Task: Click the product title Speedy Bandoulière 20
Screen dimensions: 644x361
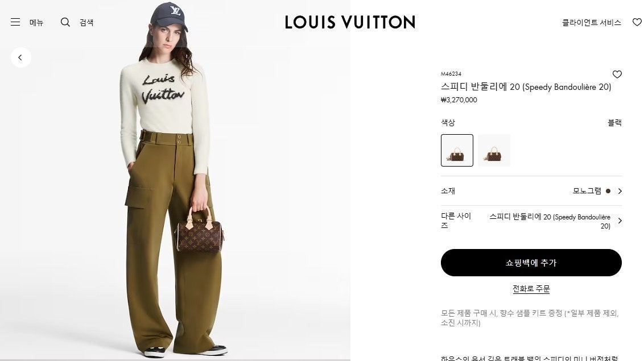Action: [x=526, y=87]
